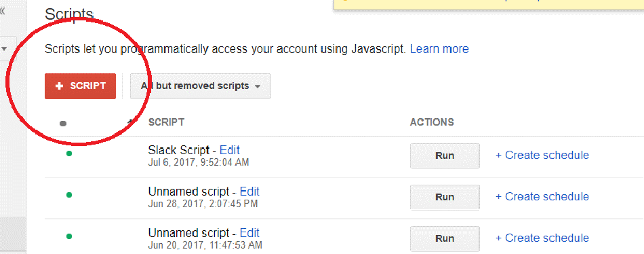Click the ACTIONS column header
Viewport: 644px width, 254px height.
point(432,122)
